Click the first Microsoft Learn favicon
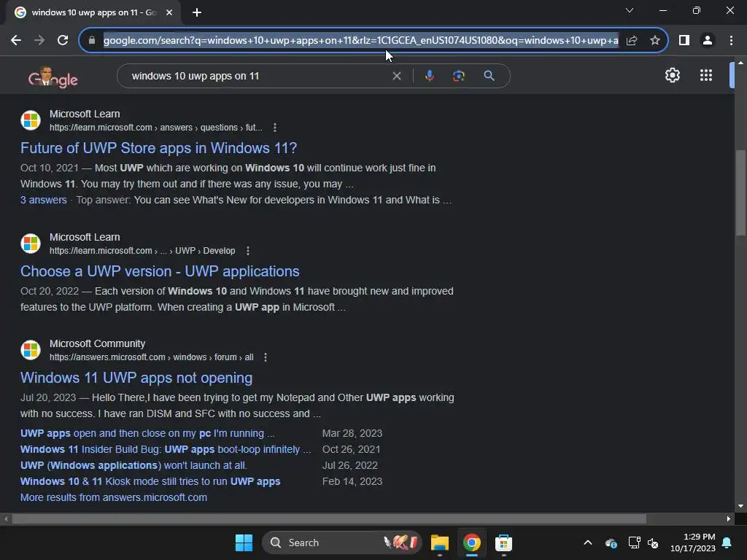This screenshot has width=747, height=560. tap(31, 120)
